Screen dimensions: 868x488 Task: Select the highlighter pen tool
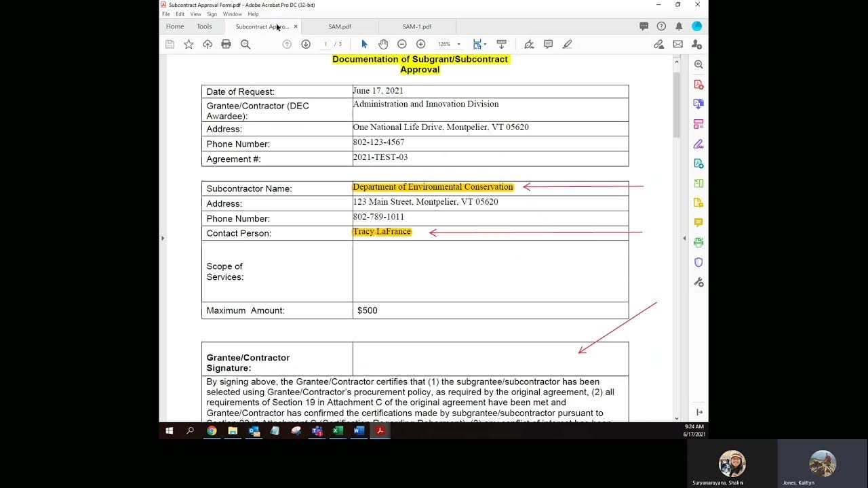pos(568,44)
